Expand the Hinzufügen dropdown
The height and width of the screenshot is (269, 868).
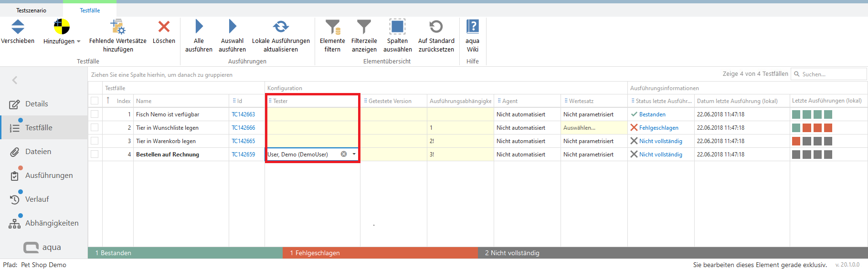(78, 41)
